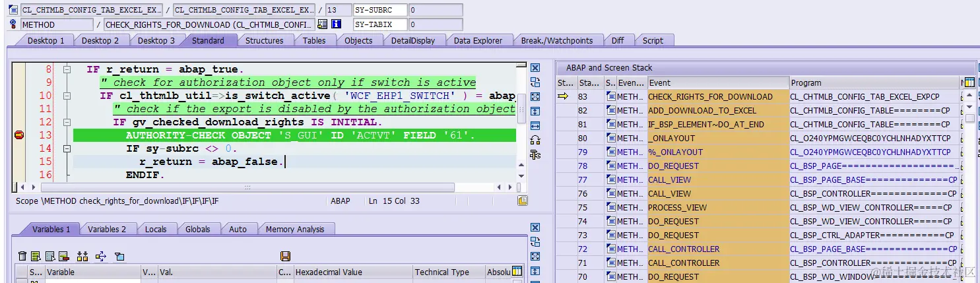Click the note icon in editor status bar
The width and height of the screenshot is (980, 283).
522,201
